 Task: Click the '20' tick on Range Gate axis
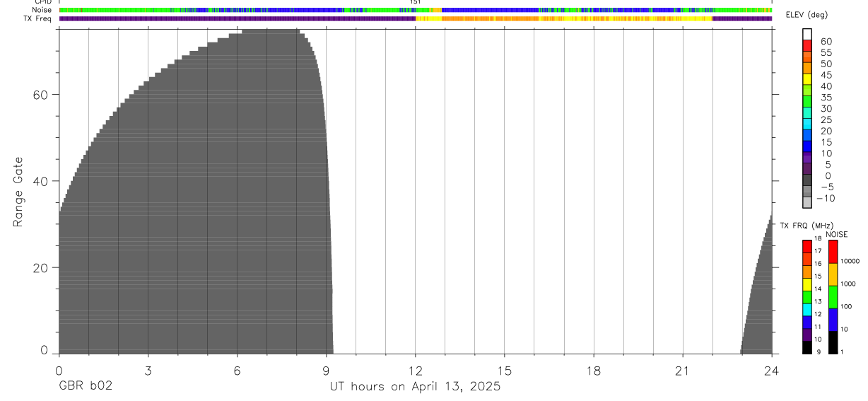42,268
